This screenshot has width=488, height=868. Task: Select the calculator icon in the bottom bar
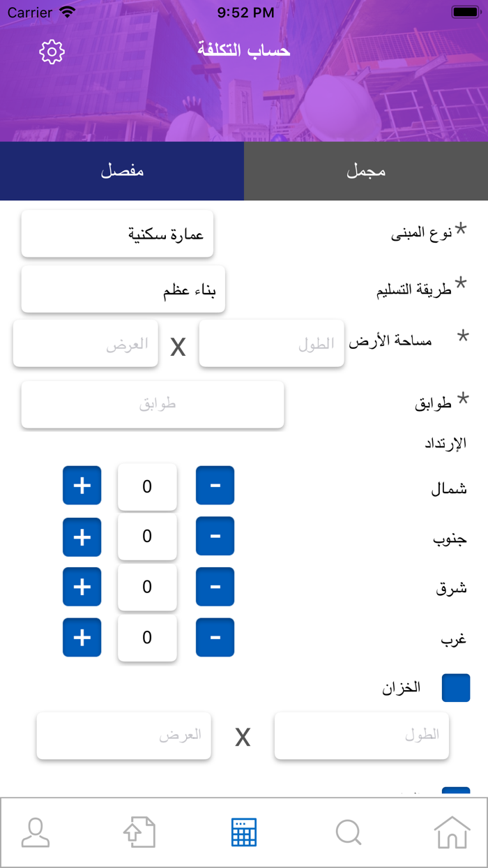[244, 832]
